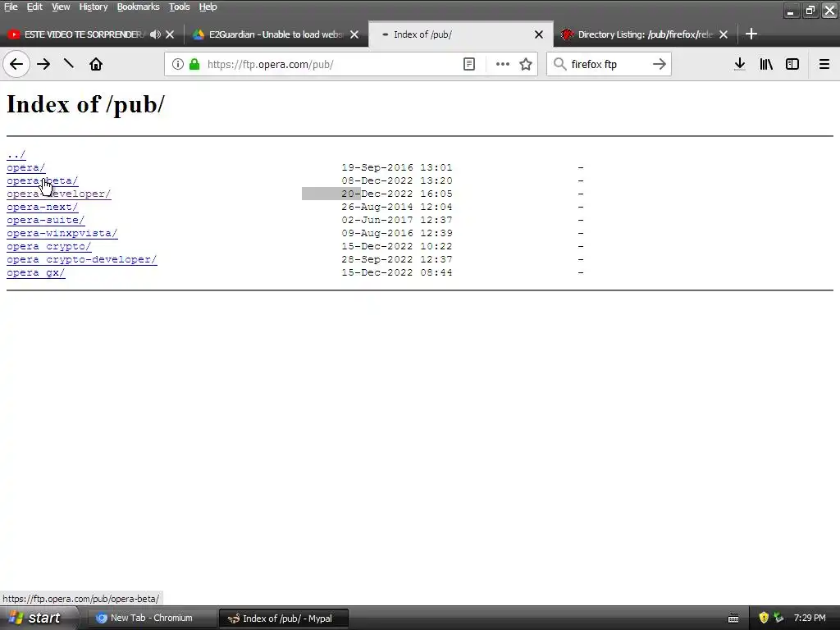
Task: Open the File menu
Action: (x=11, y=7)
